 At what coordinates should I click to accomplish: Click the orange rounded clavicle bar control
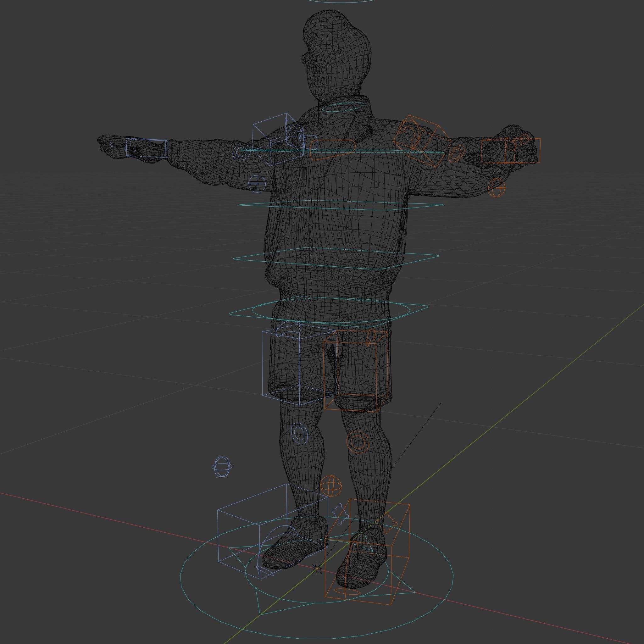click(x=333, y=150)
